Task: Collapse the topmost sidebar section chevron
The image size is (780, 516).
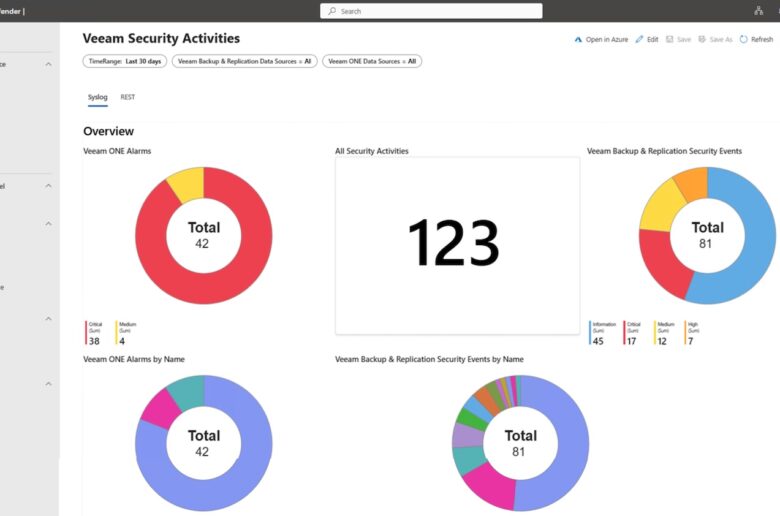Action: (48, 64)
